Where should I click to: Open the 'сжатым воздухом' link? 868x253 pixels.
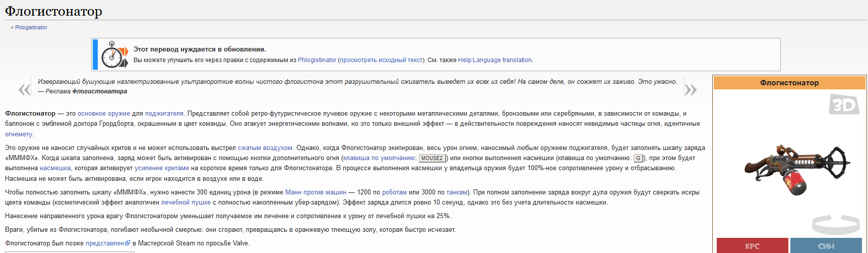(265, 148)
